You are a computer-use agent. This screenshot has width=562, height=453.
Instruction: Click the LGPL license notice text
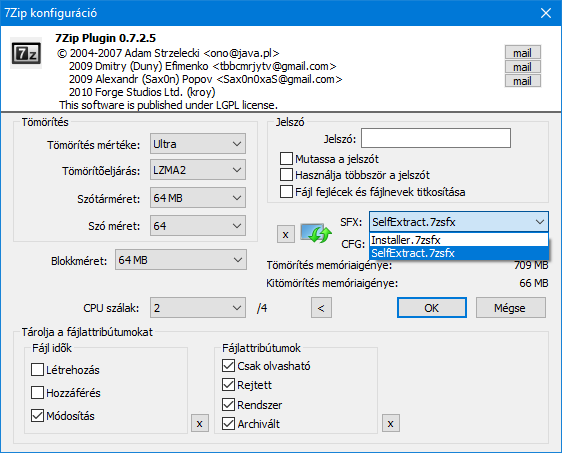pos(168,105)
